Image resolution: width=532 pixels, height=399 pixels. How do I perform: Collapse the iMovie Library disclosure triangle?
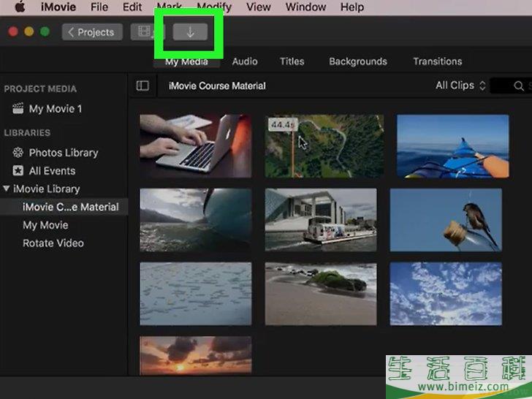pos(6,189)
